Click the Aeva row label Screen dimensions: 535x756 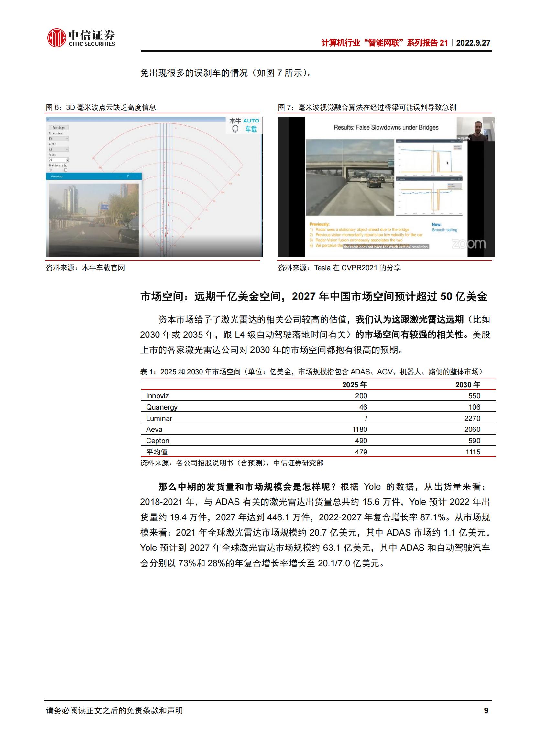pyautogui.click(x=154, y=429)
